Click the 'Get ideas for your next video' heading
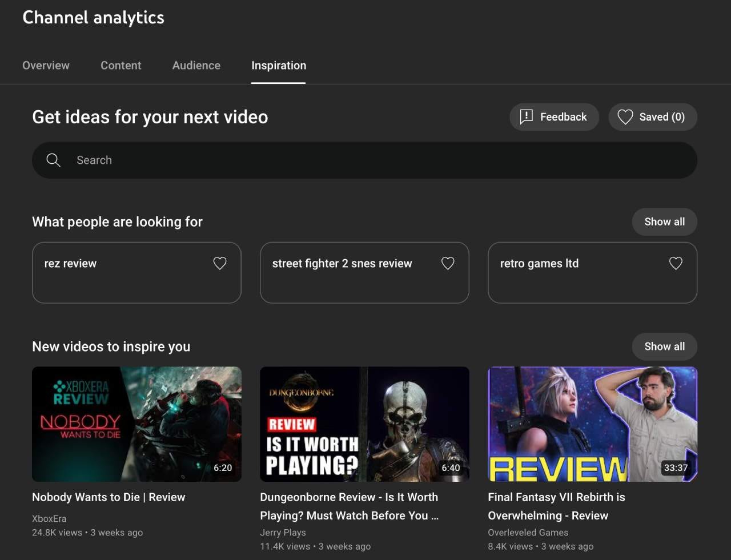This screenshot has width=731, height=560. coord(150,117)
